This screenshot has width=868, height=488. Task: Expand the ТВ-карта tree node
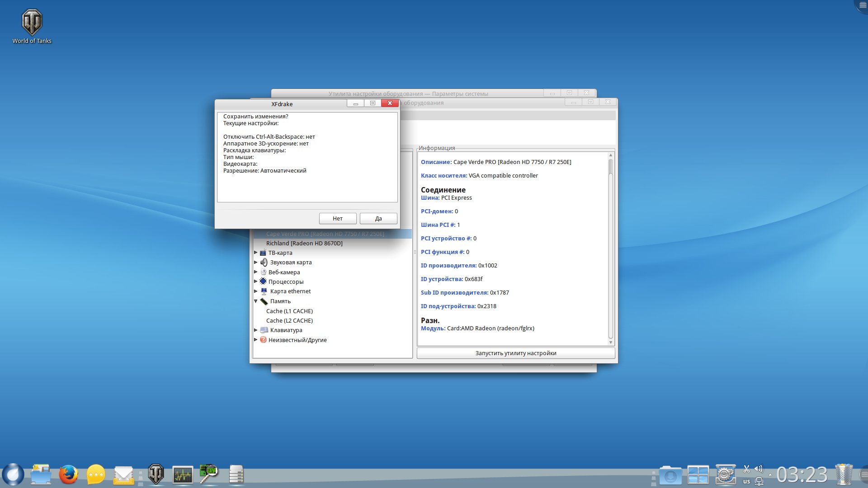256,253
